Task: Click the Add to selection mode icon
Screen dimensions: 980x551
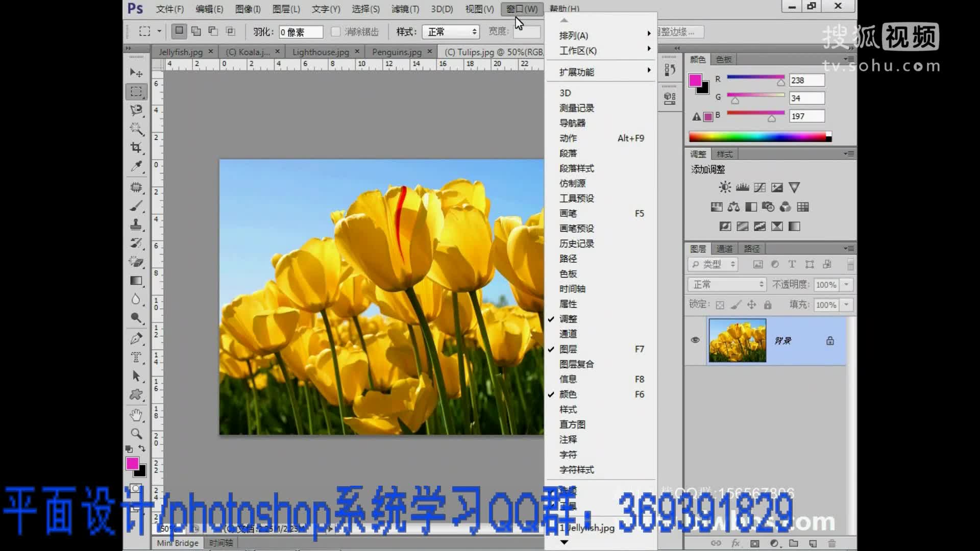Action: tap(196, 32)
